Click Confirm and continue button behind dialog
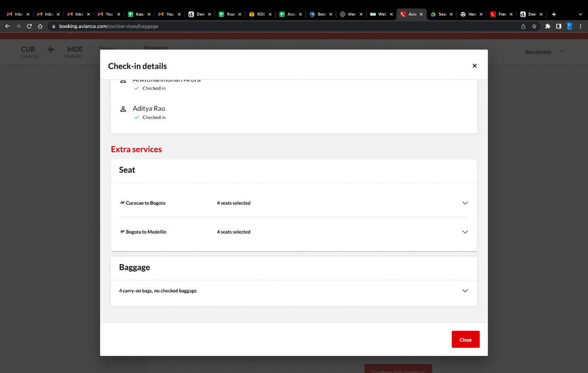The height and width of the screenshot is (373, 588). click(398, 369)
